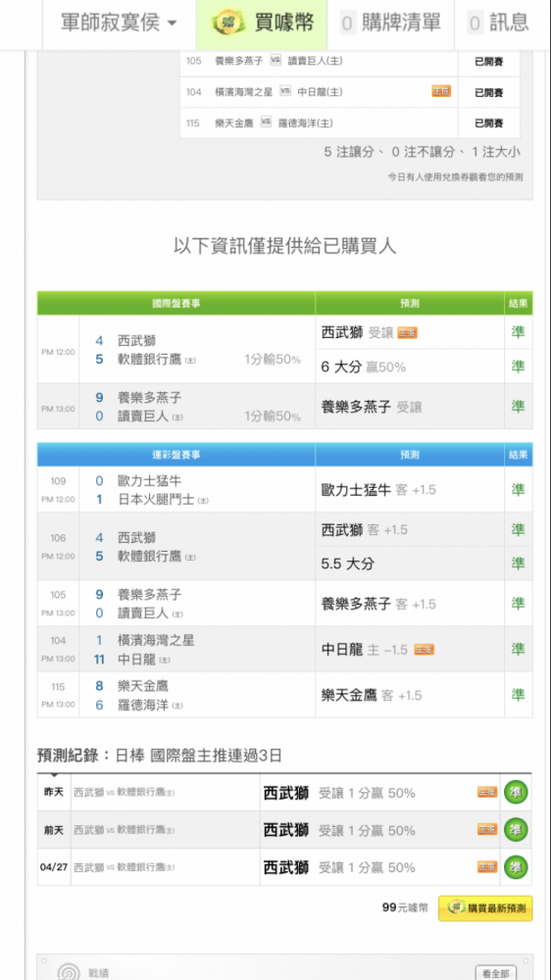Click 準 result for 樂天金鷹 prediction
This screenshot has height=980, width=551.
tap(519, 695)
